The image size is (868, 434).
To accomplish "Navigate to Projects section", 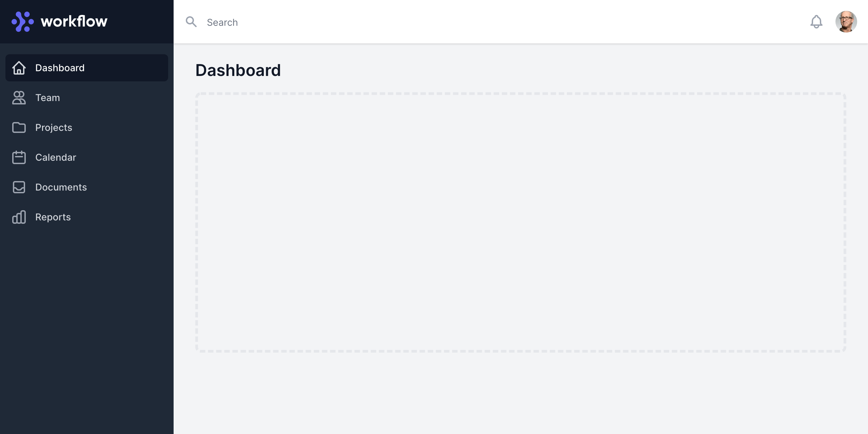I will point(54,127).
